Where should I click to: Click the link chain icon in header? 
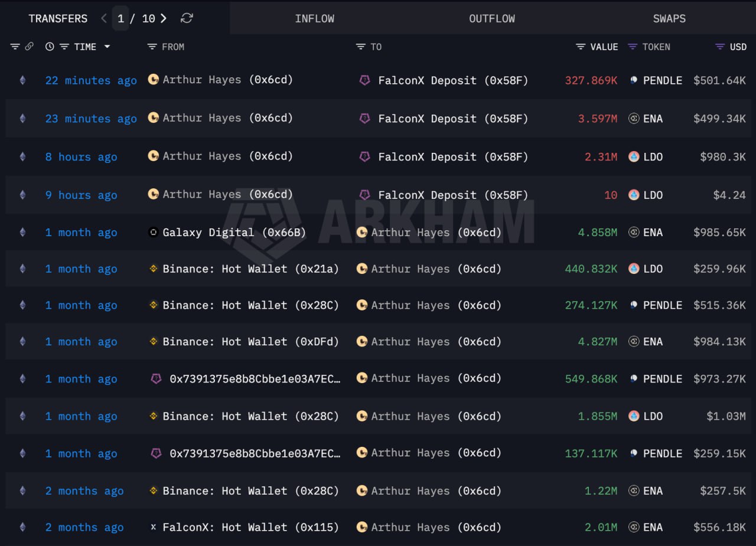pos(29,47)
